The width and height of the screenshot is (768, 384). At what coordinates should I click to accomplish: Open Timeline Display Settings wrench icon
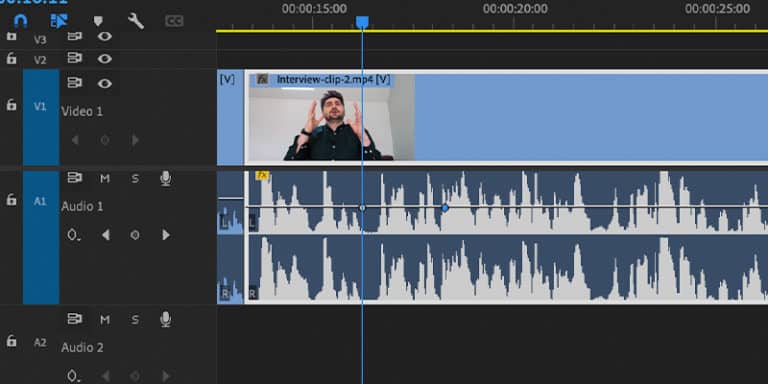click(136, 21)
